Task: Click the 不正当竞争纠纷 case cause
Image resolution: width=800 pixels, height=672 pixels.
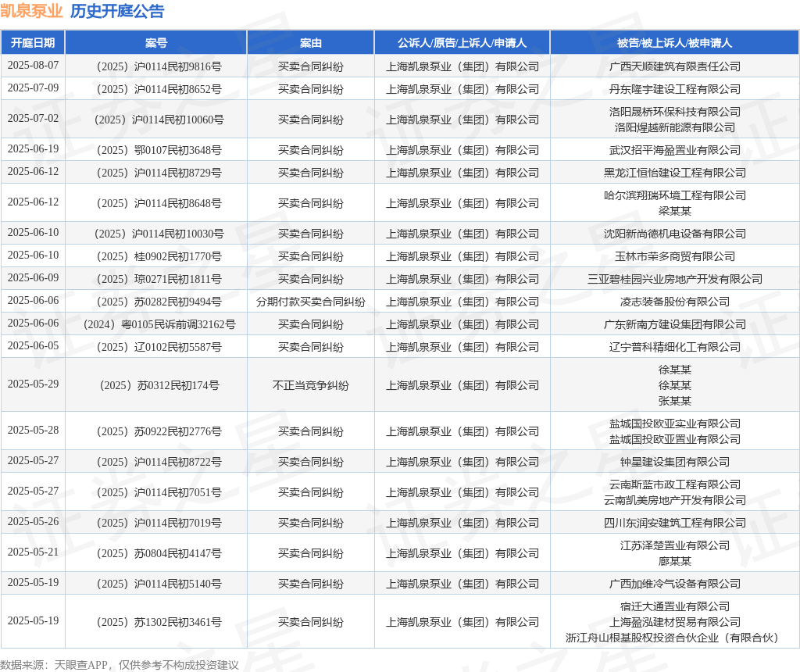Action: (311, 385)
